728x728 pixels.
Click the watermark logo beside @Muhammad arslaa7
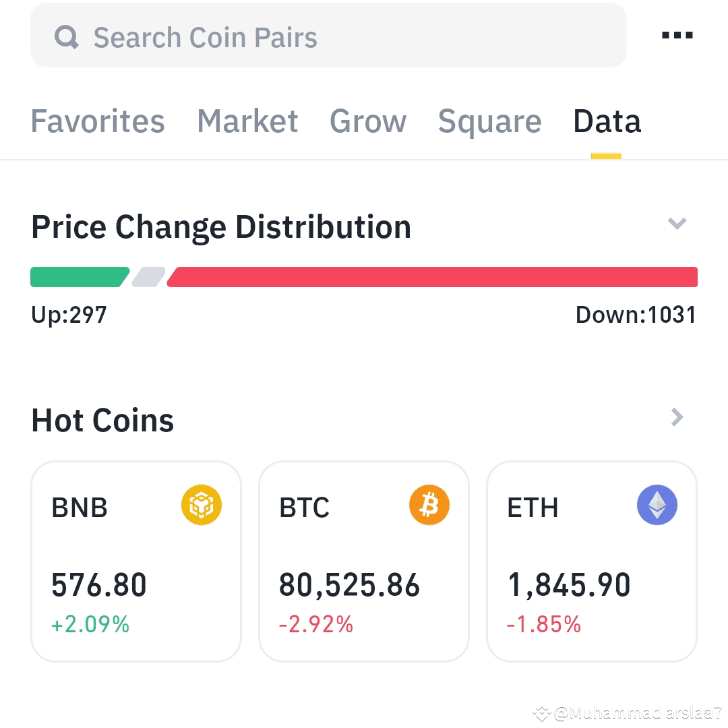[x=541, y=714]
